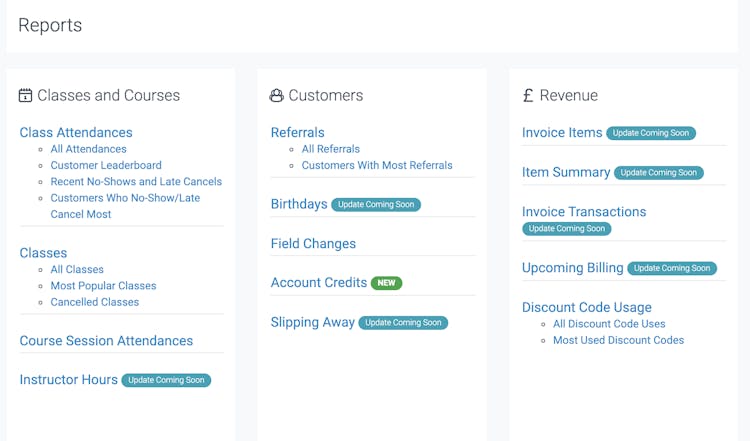Click the Customers section people icon

[x=277, y=96]
